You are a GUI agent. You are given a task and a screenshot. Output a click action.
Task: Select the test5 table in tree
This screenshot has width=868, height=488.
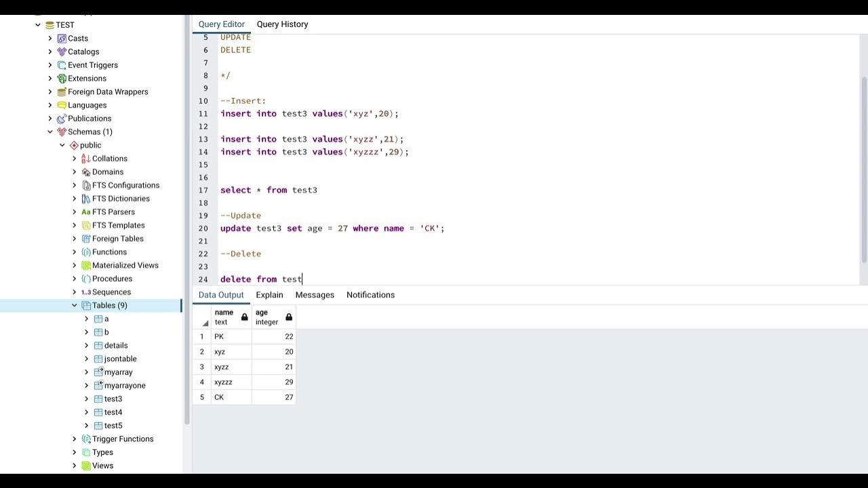pos(113,426)
